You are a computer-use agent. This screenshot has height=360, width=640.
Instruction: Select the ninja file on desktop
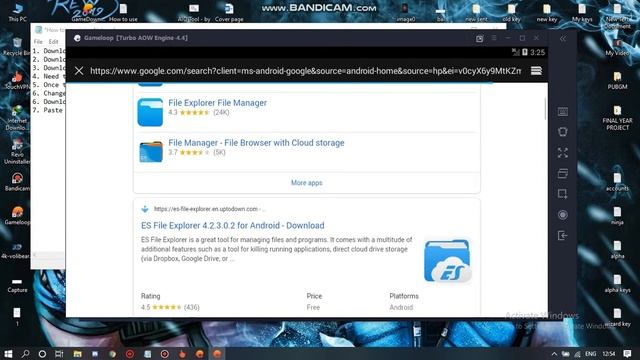coord(617,216)
